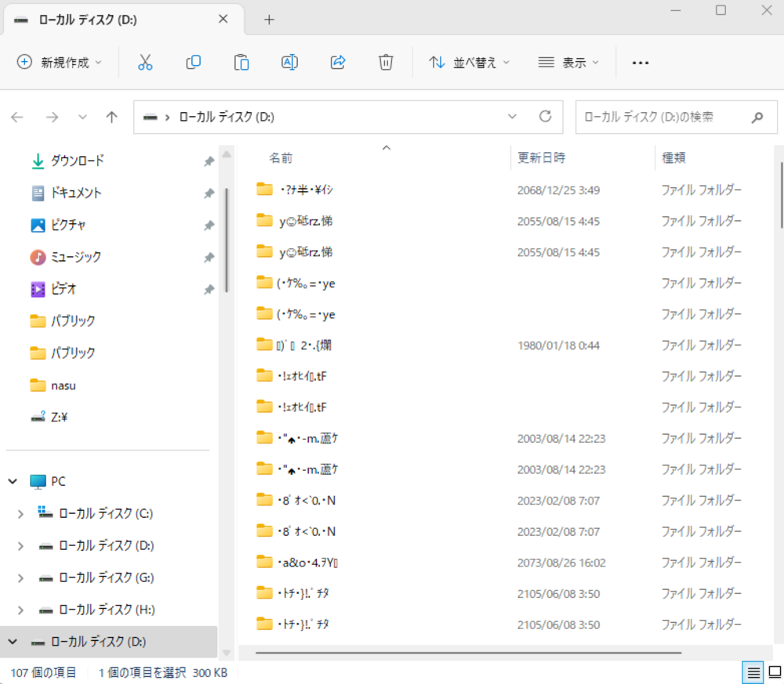
Task: Click the Cut scissors icon
Action: pos(145,63)
